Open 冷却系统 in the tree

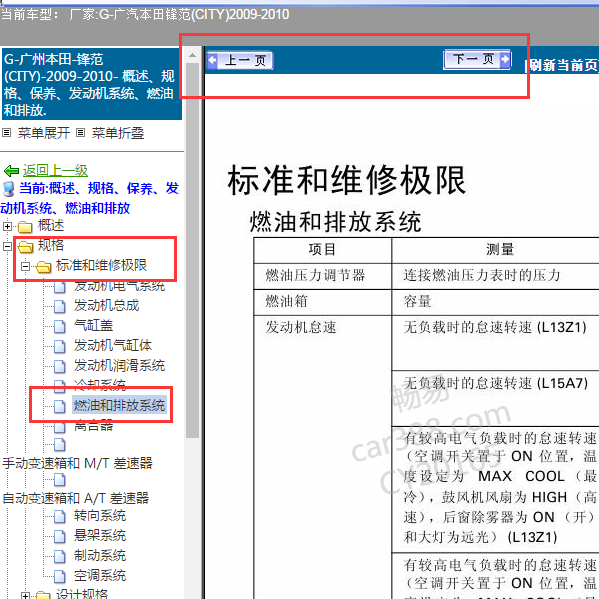100,385
